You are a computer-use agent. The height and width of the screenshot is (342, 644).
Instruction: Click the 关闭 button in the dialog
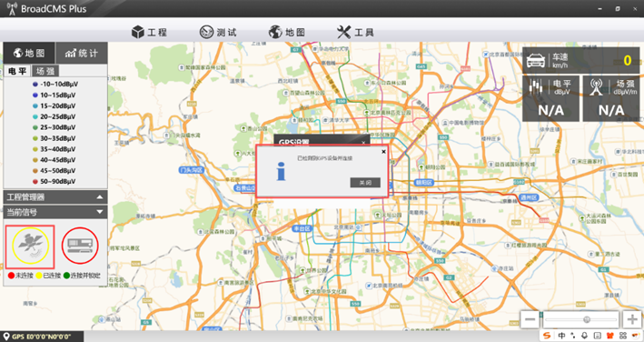[365, 183]
